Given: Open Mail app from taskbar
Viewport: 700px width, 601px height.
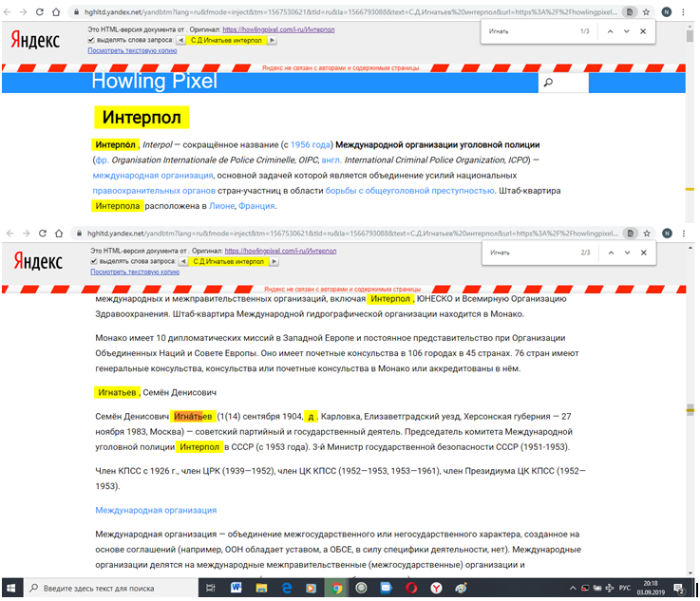Looking at the screenshot, I should click(387, 588).
